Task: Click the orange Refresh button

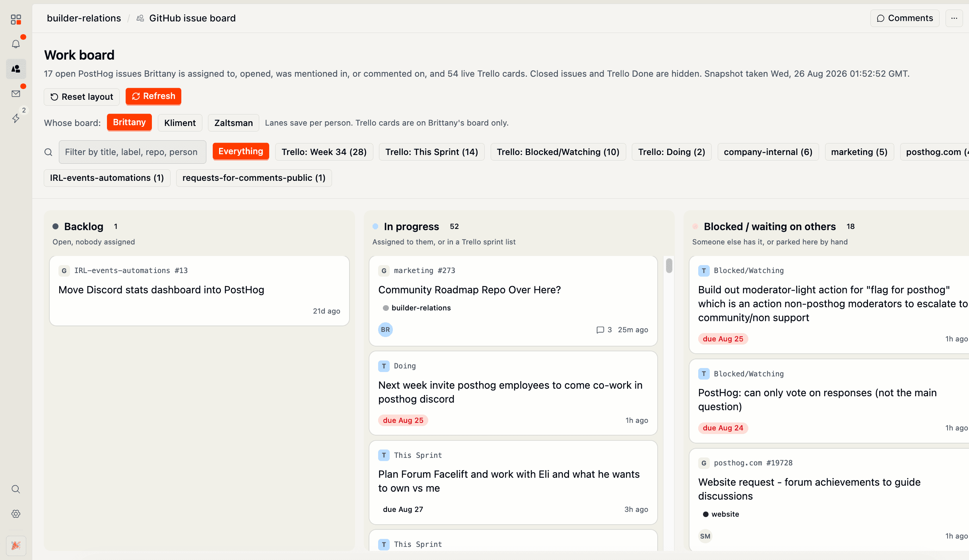Action: pos(153,96)
